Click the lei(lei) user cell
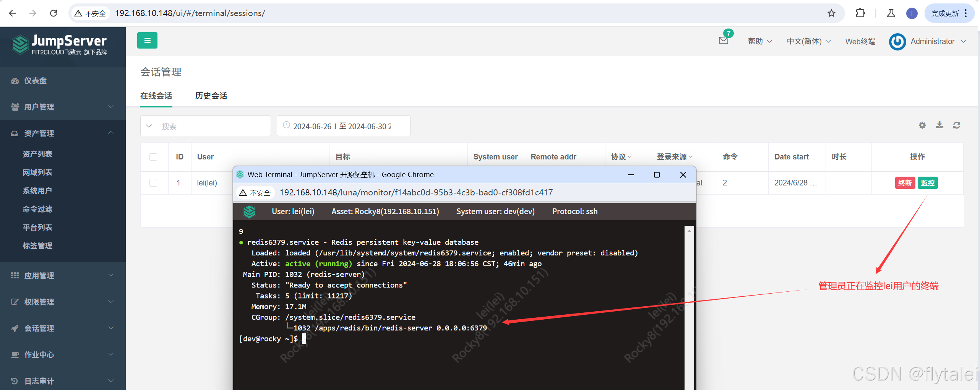The height and width of the screenshot is (390, 980). [x=207, y=183]
